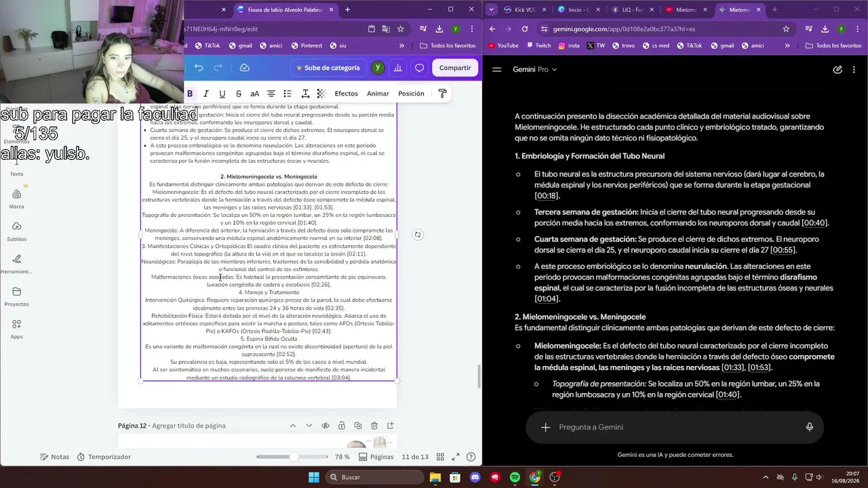This screenshot has height=488, width=868.
Task: Click the Canva zoom slider handle
Action: (294, 457)
